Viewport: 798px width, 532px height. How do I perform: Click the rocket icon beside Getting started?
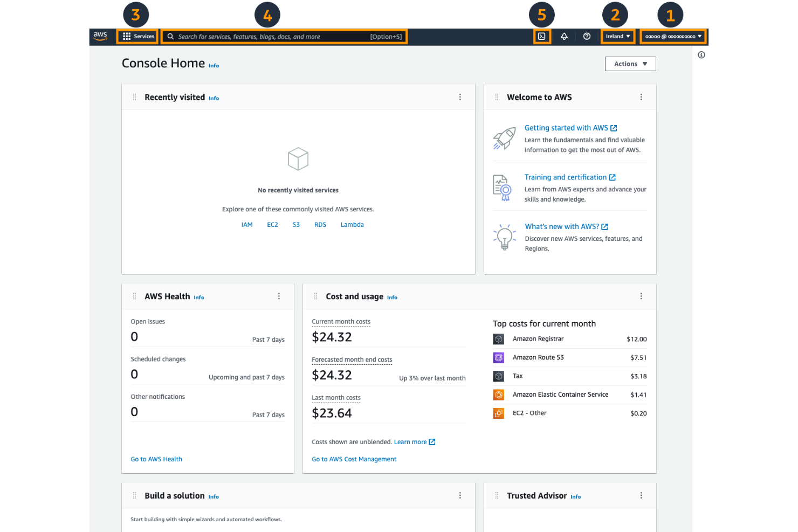click(x=504, y=139)
